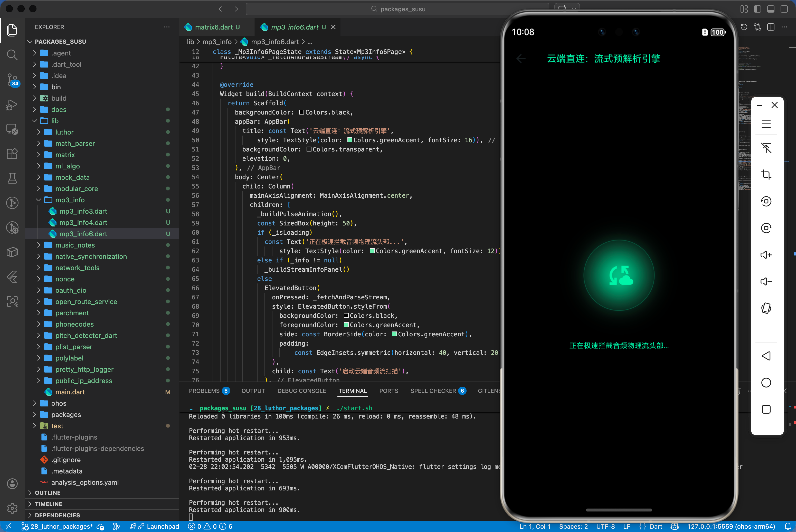Open the Search view in activity bar

click(12, 55)
